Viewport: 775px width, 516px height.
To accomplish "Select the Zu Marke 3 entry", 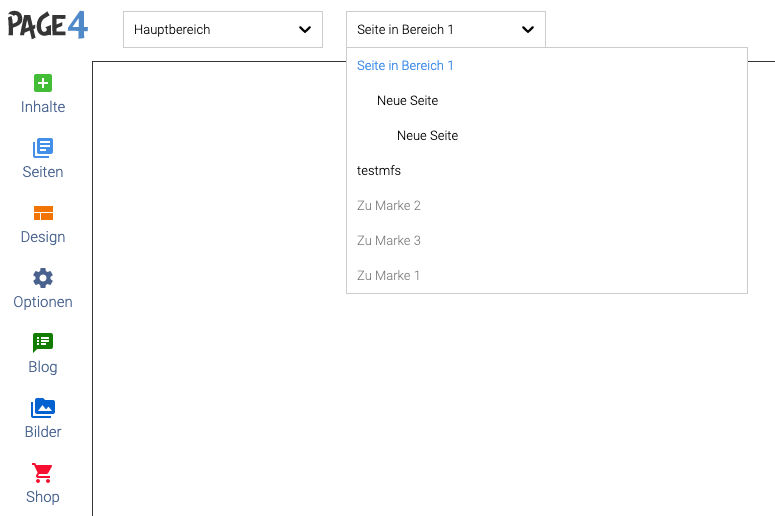I will pyautogui.click(x=547, y=241).
